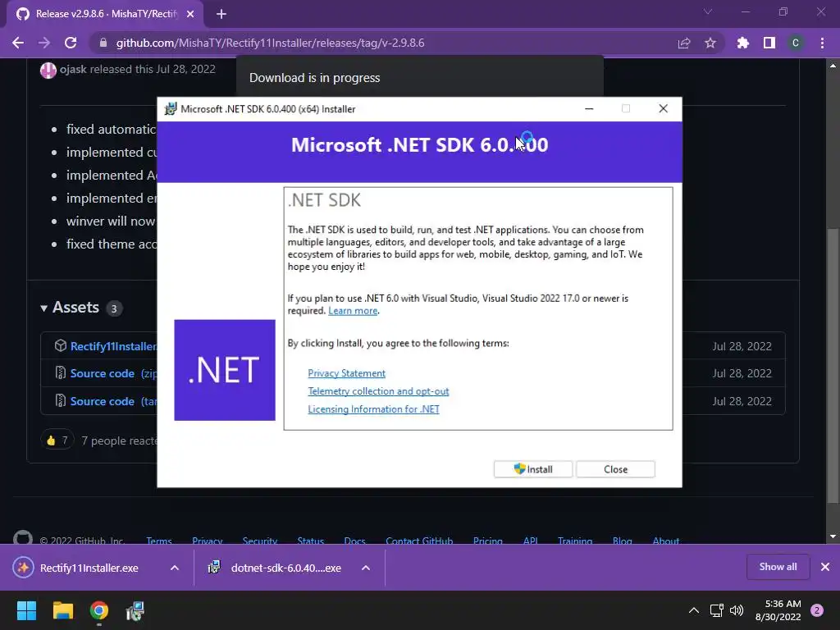Close the .NET SDK installer window
This screenshot has height=630, width=840.
[x=663, y=109]
